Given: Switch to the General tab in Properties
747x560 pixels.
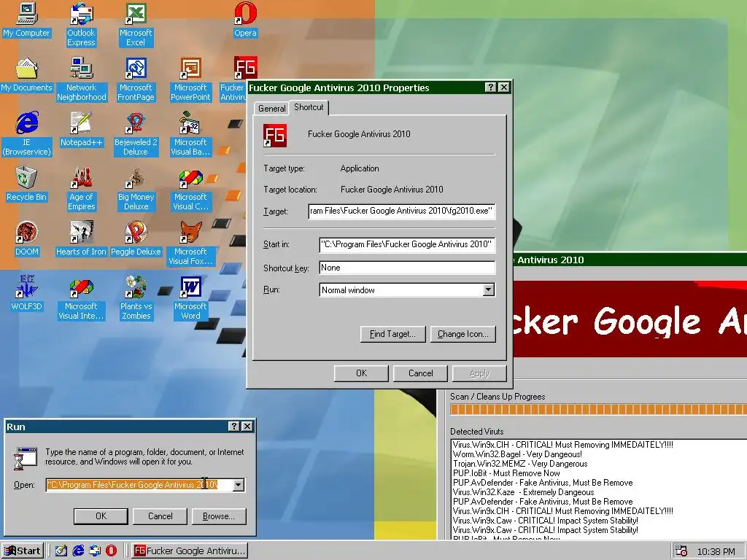Looking at the screenshot, I should 271,109.
